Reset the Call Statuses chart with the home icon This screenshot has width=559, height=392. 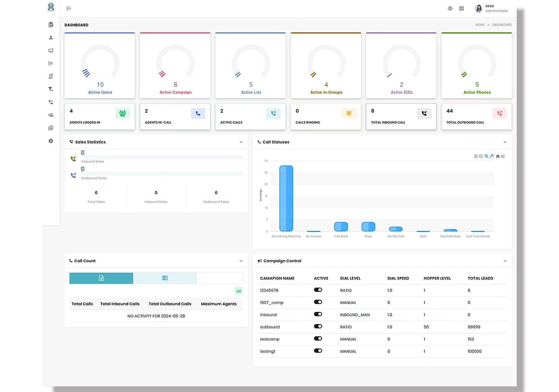click(x=498, y=156)
